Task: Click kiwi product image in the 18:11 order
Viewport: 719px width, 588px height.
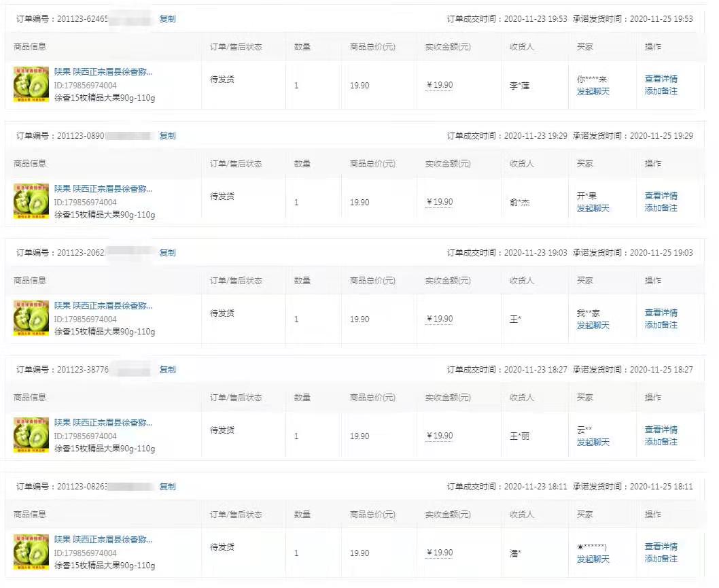Action: [x=31, y=552]
